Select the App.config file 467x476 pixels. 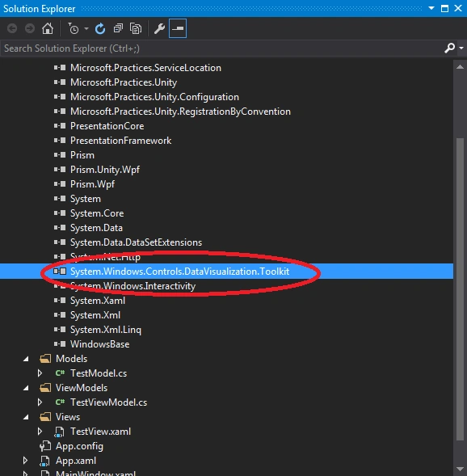[79, 446]
